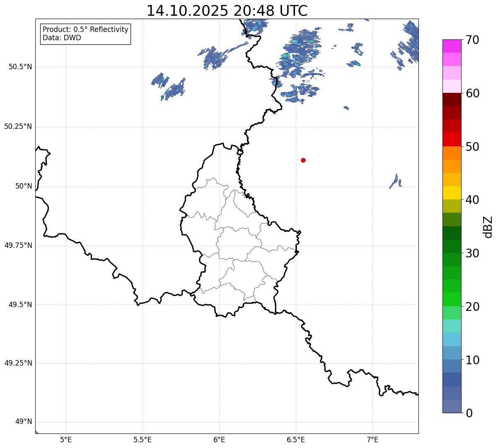Viewport: 498px width, 448px height.
Task: Click the 0 tick label on the colorbar
Action: pyautogui.click(x=469, y=413)
